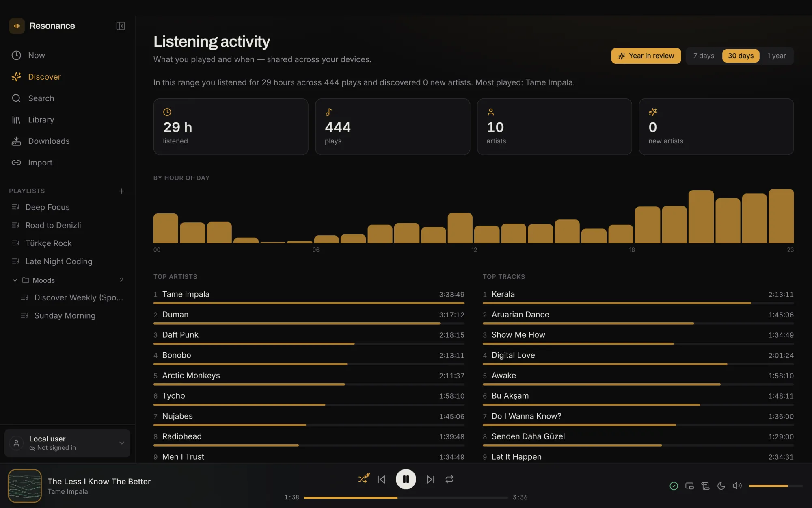Screen dimensions: 812x508
Task: Mute using the speaker icon
Action: (x=737, y=486)
